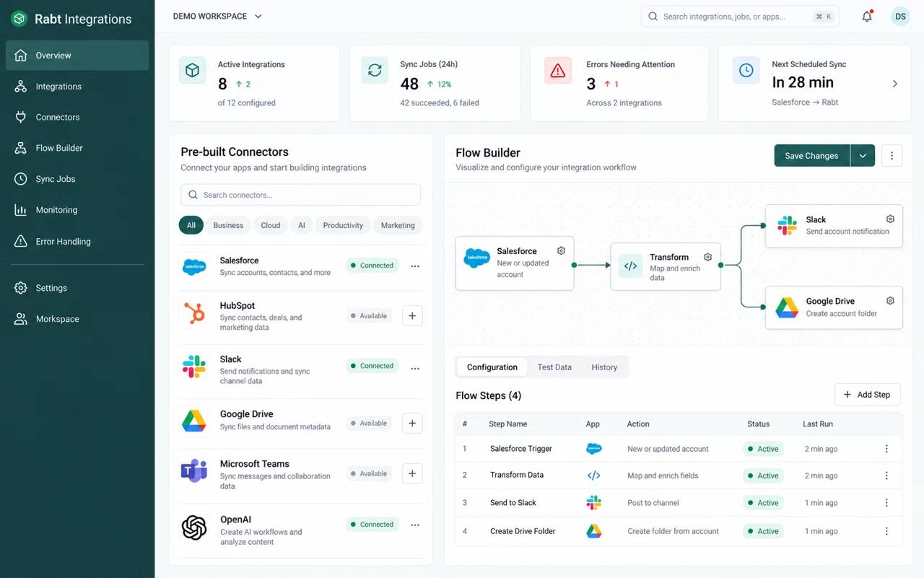The width and height of the screenshot is (924, 578).
Task: Filter connectors by Cloud category
Action: (x=271, y=225)
